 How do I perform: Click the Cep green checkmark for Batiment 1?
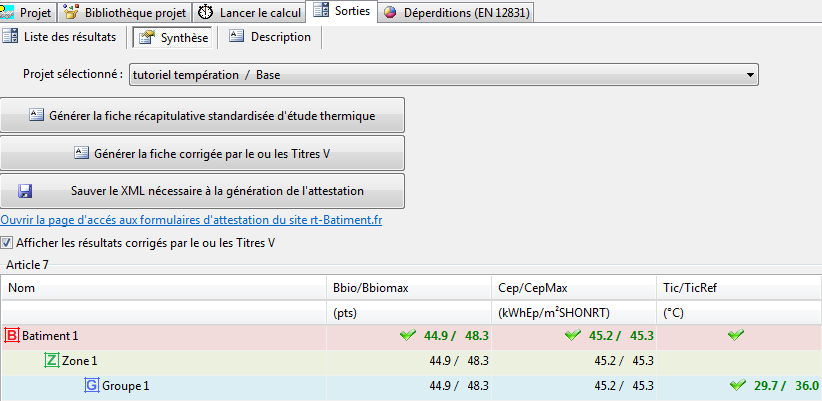pos(573,335)
